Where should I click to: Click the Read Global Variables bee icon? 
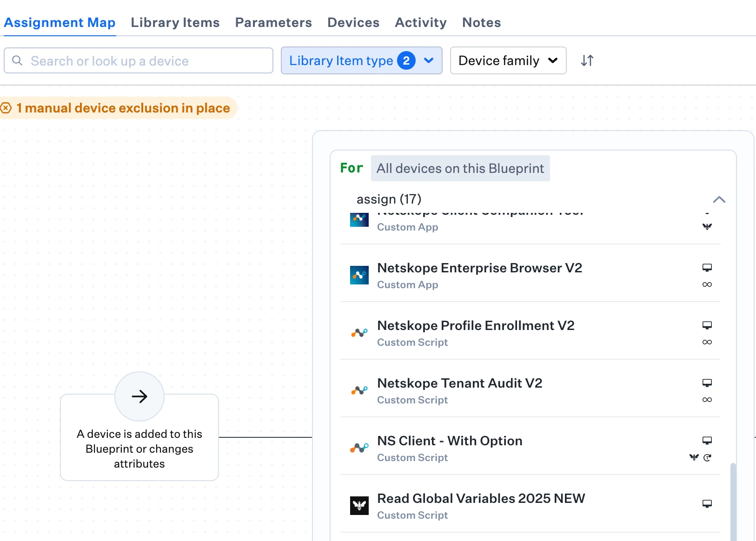point(359,506)
